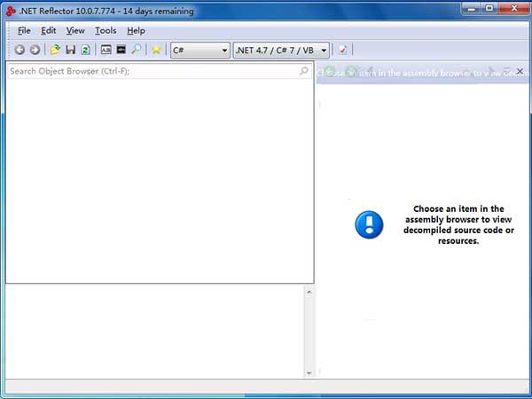Open the .NET 4.7 / C# 7 / VB dropdown
This screenshot has height=399, width=532.
click(x=281, y=51)
